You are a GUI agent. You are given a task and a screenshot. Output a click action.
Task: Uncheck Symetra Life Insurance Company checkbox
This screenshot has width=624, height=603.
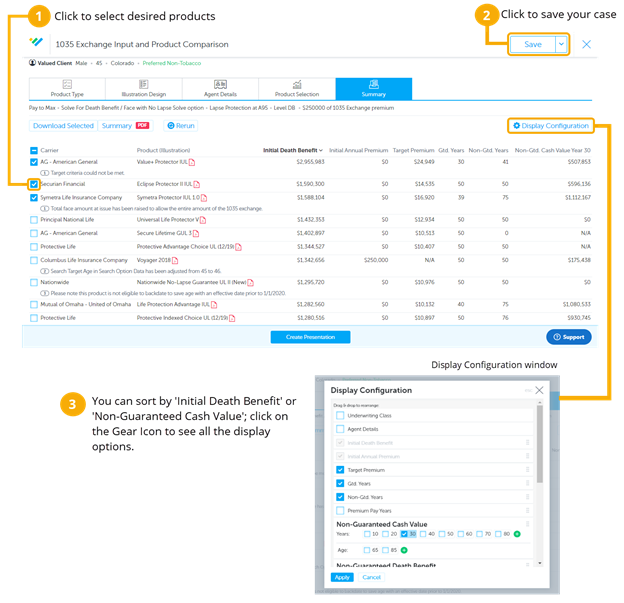coord(34,198)
